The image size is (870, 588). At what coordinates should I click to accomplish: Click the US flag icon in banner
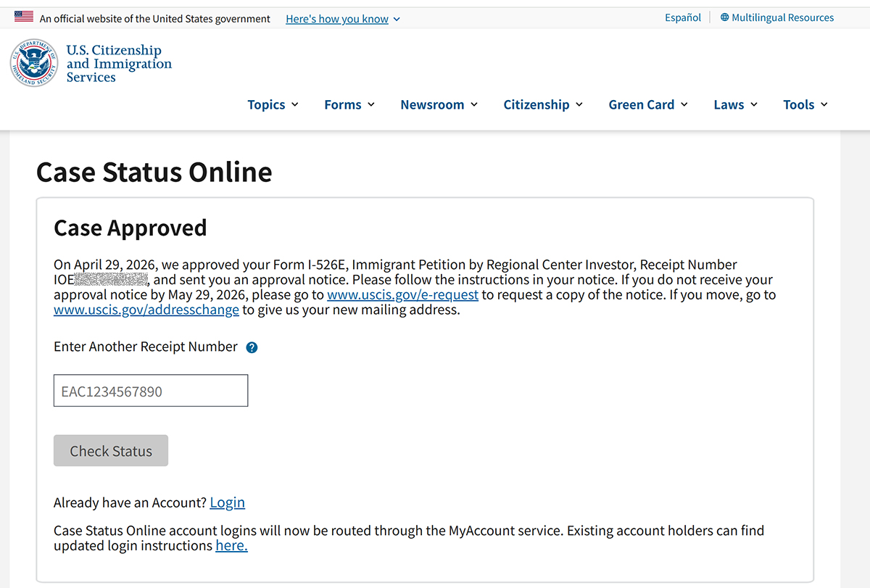(x=24, y=17)
